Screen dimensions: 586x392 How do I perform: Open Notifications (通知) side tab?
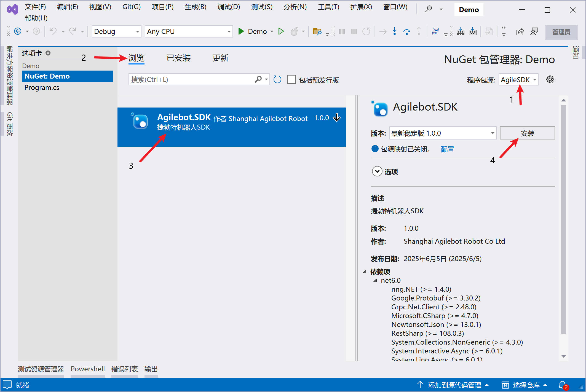(x=576, y=52)
